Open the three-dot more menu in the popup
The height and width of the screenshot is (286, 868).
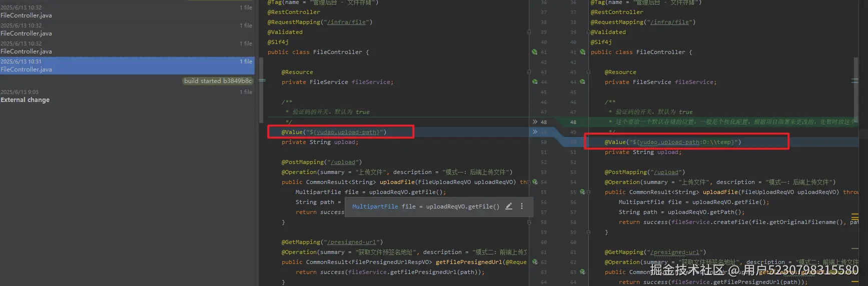pyautogui.click(x=522, y=206)
